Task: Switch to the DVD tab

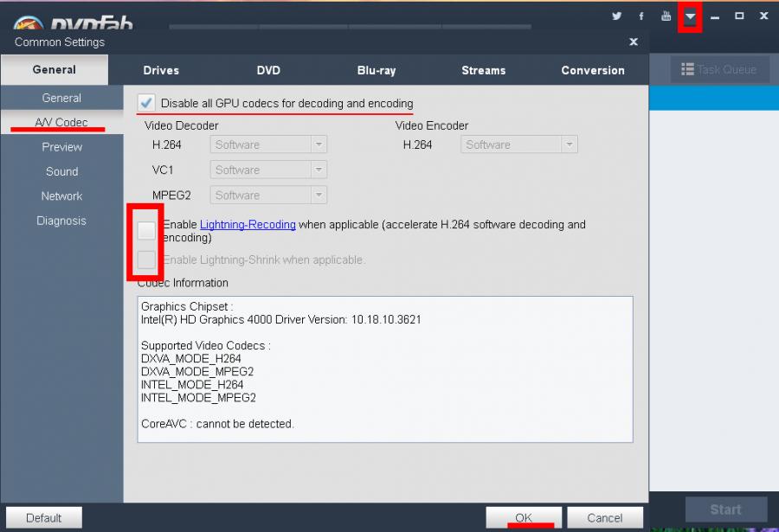Action: [x=268, y=71]
